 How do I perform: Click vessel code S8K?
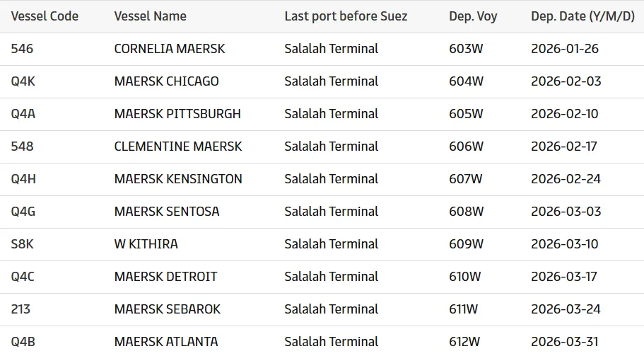pos(22,244)
